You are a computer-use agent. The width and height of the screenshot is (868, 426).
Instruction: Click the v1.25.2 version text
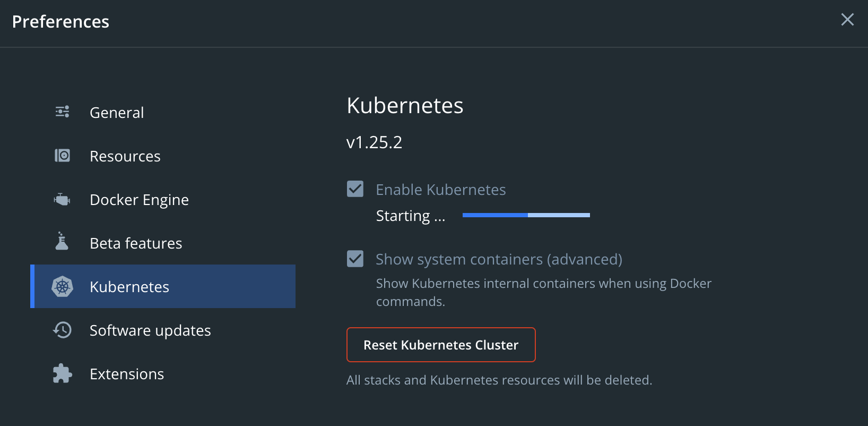coord(374,142)
